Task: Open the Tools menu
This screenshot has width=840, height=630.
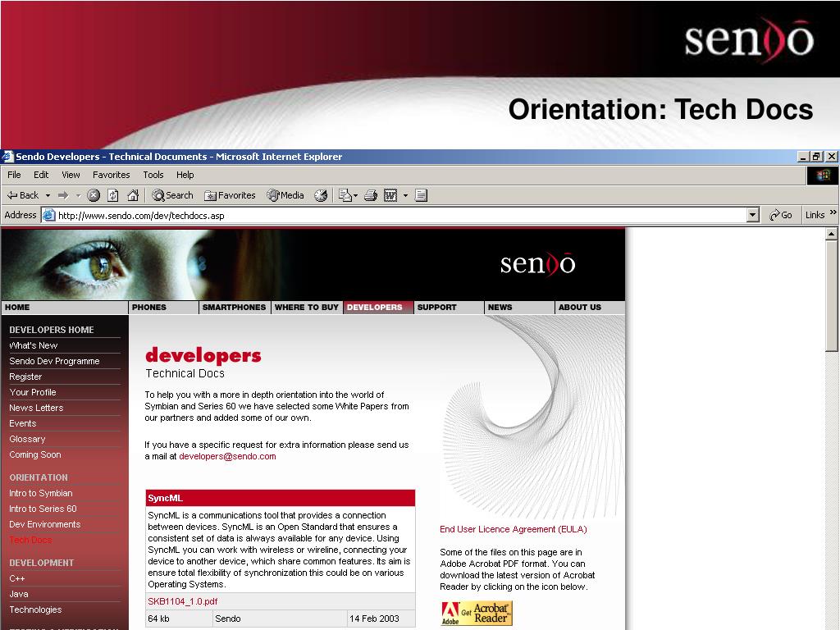Action: [x=153, y=175]
